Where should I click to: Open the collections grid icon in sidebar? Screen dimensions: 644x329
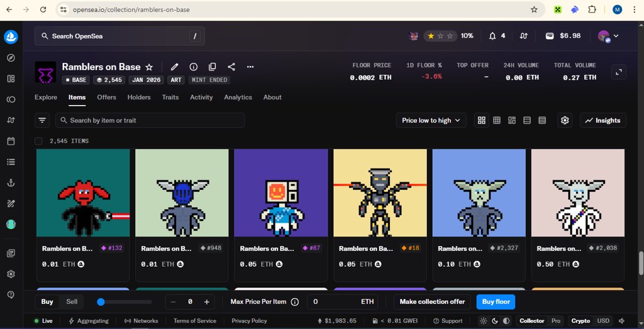click(11, 79)
